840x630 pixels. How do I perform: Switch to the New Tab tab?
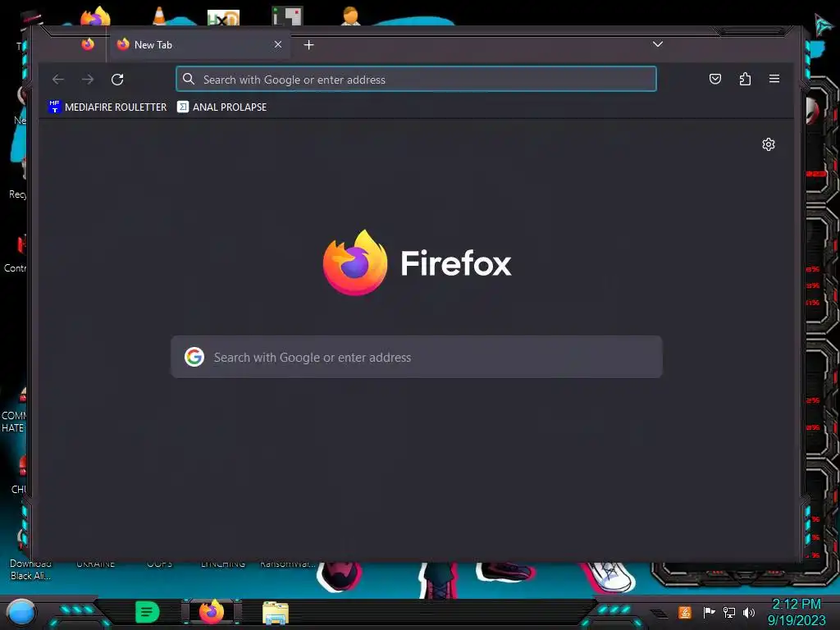click(199, 45)
